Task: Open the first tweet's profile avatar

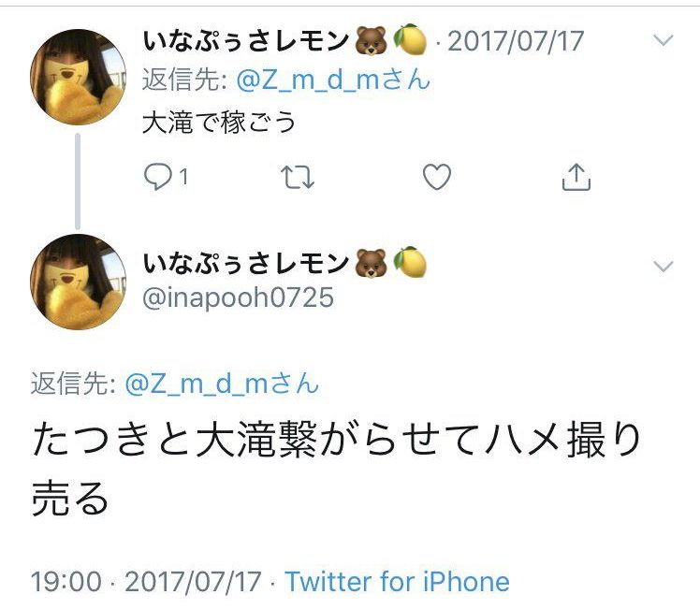Action: point(79,77)
